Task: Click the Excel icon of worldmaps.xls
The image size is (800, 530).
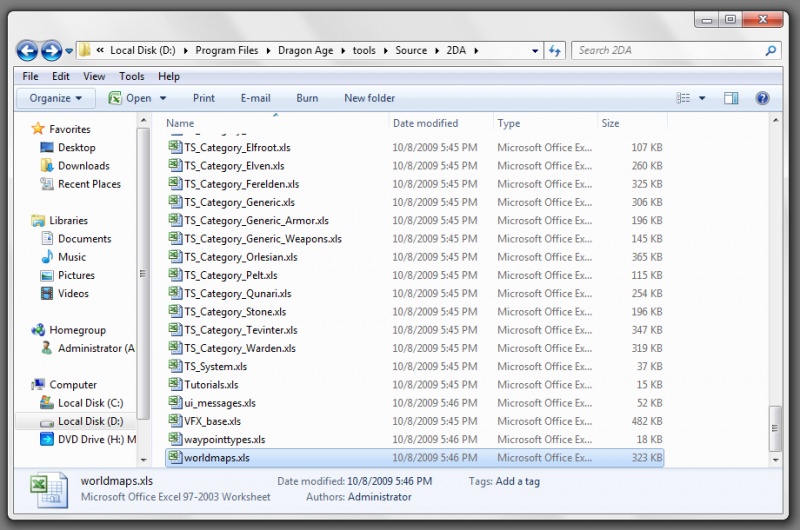Action: coord(175,458)
